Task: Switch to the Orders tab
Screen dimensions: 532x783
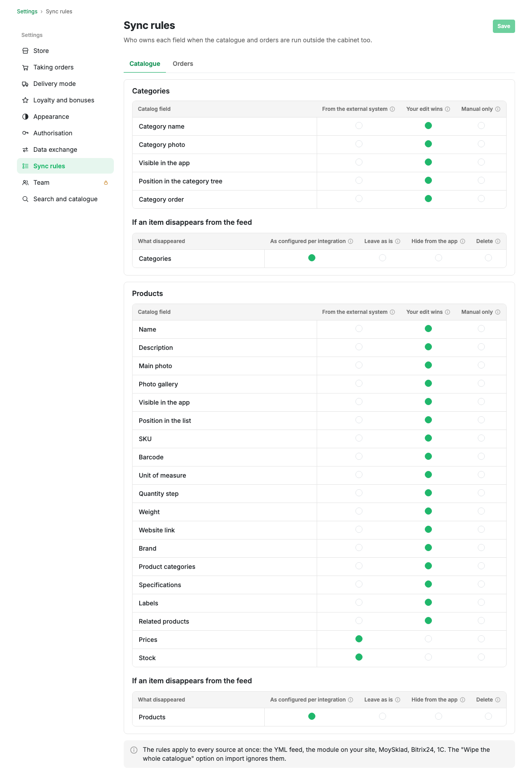Action: tap(183, 64)
